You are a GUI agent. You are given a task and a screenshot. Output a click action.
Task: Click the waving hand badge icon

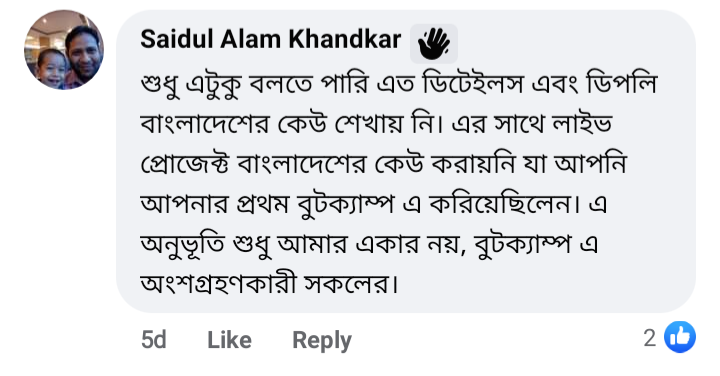click(x=433, y=44)
